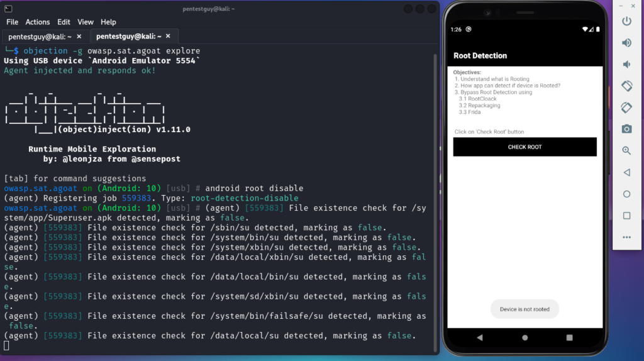
Task: Close the second pentestguy@kali terminal tab
Action: point(168,36)
